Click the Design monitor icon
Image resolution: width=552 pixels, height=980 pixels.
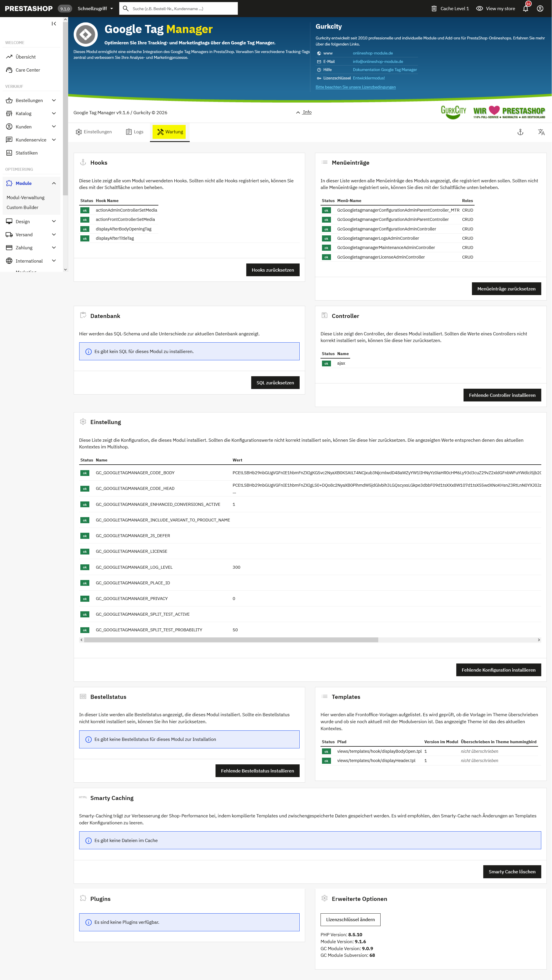pos(9,221)
